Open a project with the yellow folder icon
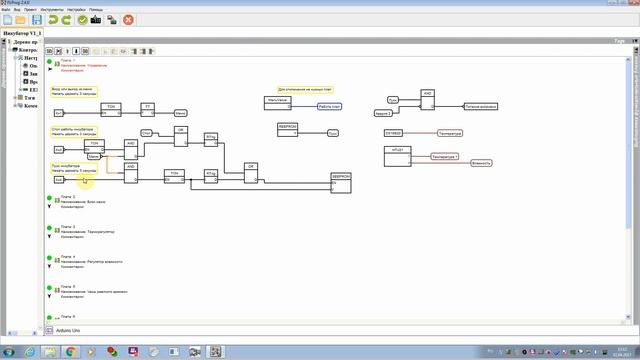Screen dimensions: 640x360 point(20,20)
